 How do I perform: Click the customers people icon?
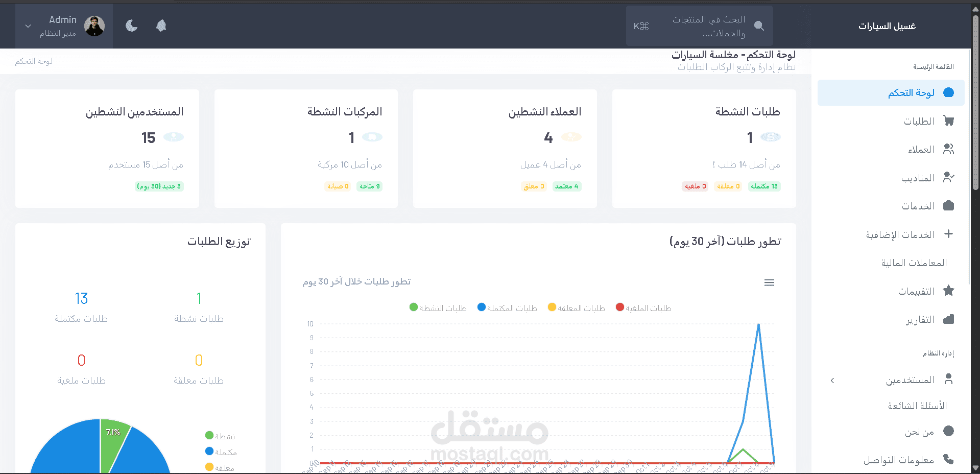[x=949, y=149]
